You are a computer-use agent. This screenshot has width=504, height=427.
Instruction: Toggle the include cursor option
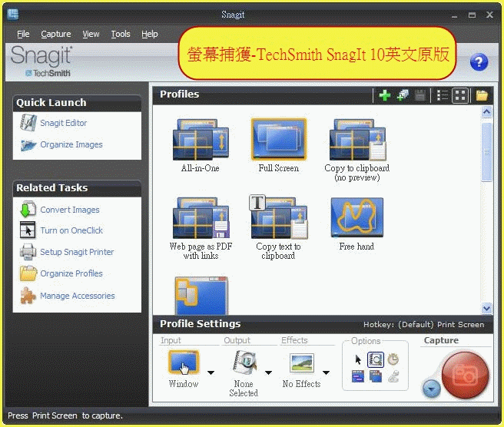tap(357, 359)
